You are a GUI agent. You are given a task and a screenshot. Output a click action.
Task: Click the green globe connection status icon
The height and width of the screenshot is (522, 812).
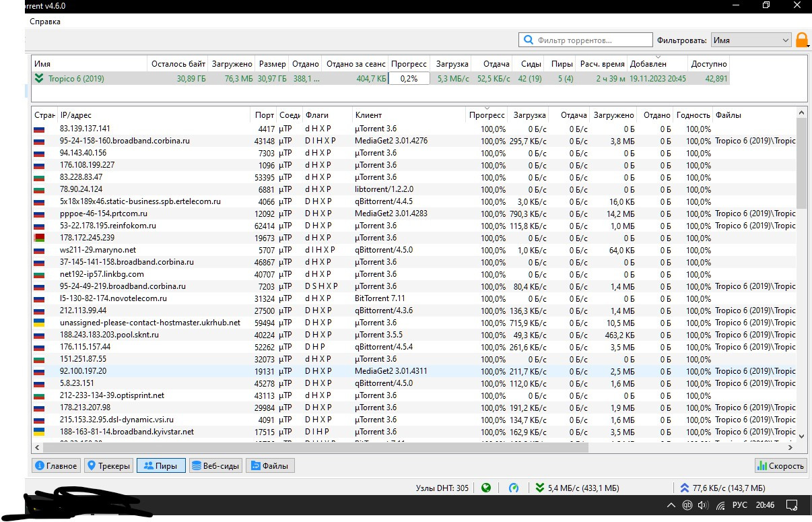(486, 488)
